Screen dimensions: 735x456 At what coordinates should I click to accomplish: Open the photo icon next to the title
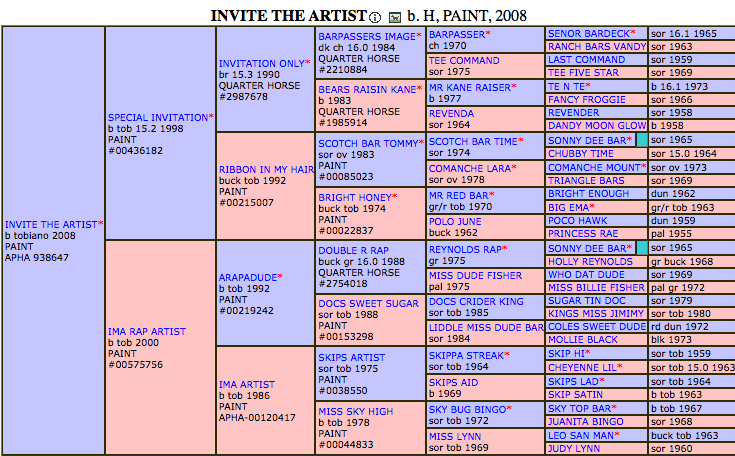coord(394,17)
